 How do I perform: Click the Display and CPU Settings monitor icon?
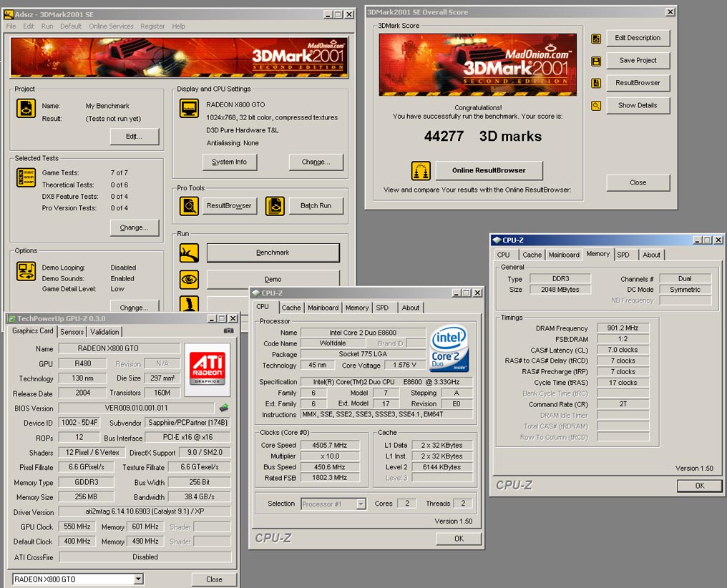coord(189,109)
